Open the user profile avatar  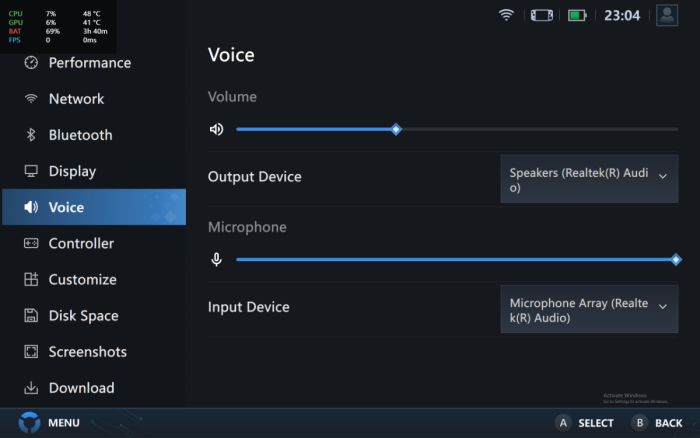tap(667, 15)
